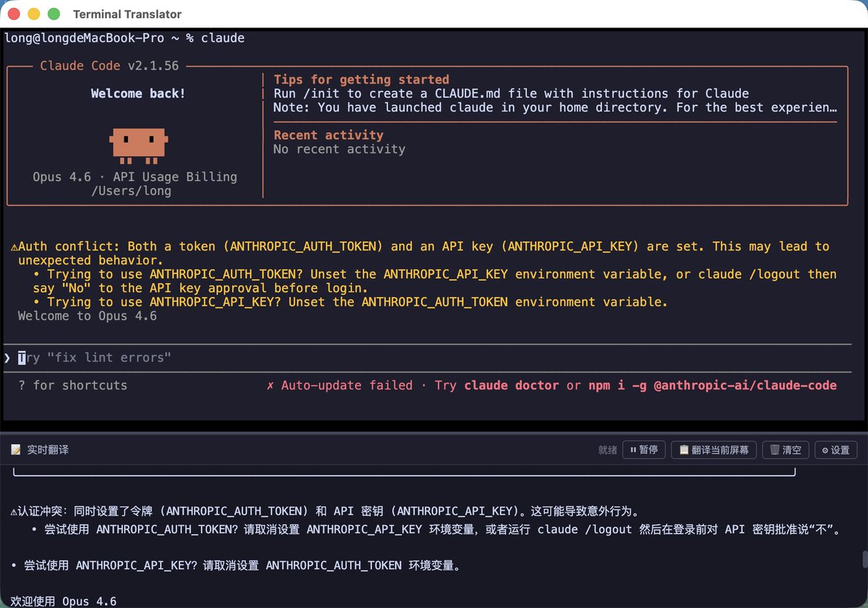
Task: Click the red ✗ before Auto-update failed
Action: click(271, 386)
